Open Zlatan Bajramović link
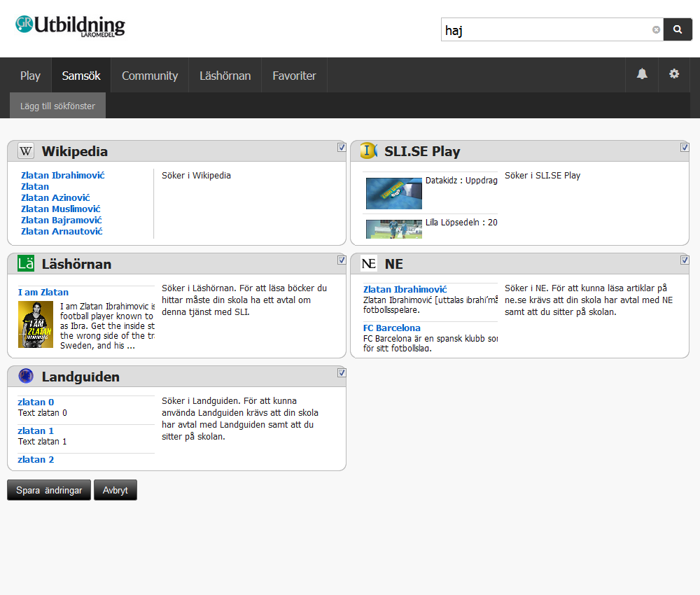Screen dimensions: 700x595 pos(62,220)
